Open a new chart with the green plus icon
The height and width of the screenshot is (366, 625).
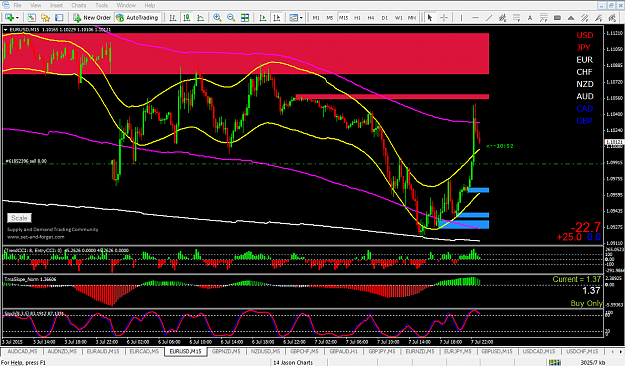[x=9, y=18]
